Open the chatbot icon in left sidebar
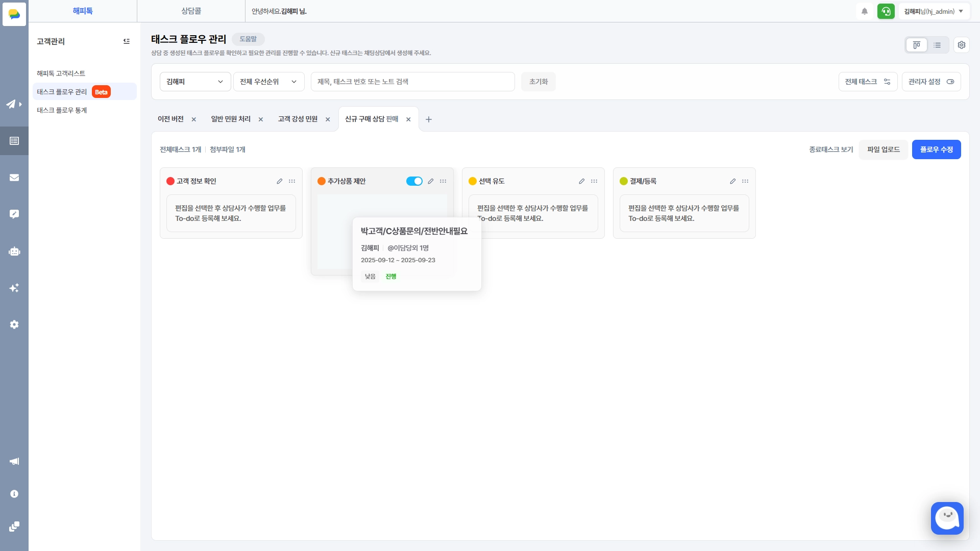 coord(14,251)
